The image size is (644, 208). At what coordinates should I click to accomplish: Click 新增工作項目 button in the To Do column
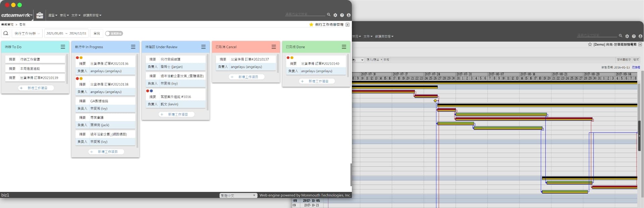36,88
